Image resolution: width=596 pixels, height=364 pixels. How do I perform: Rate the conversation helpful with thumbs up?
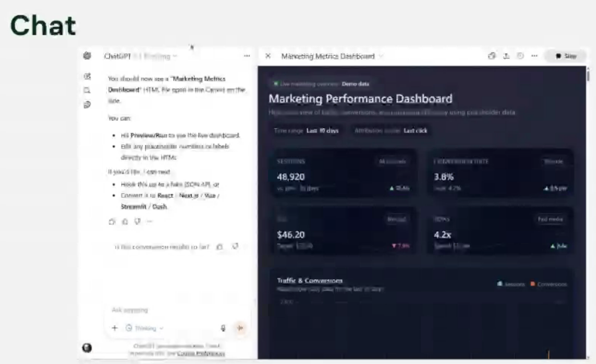(x=220, y=247)
